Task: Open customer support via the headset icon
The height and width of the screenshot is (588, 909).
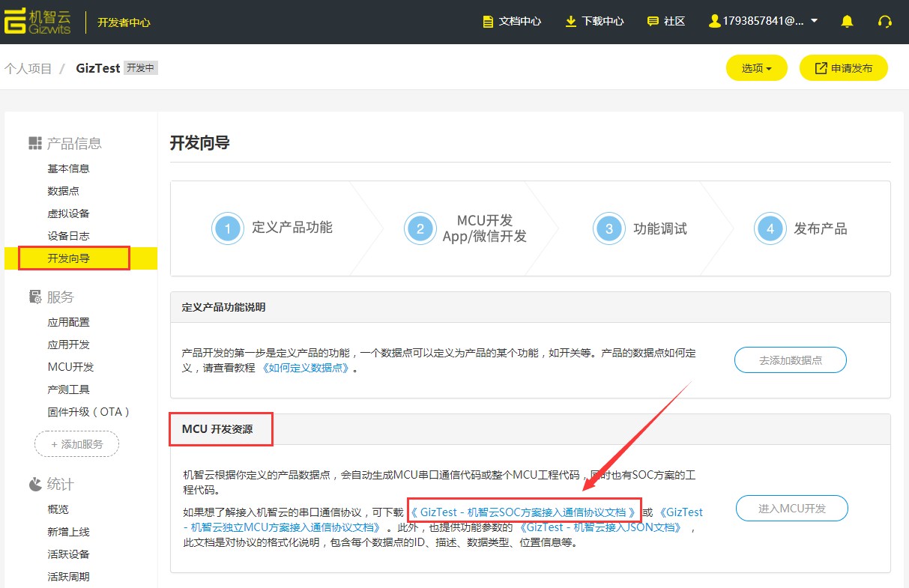Action: (x=885, y=21)
